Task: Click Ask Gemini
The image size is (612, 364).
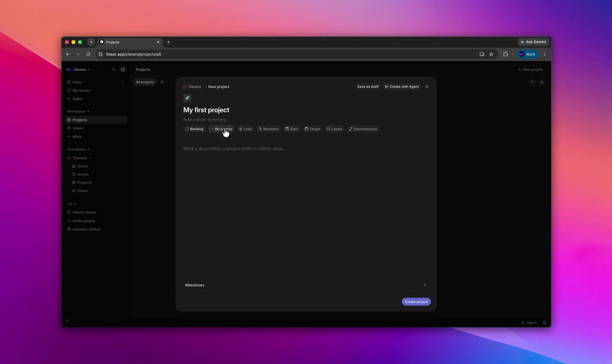Action: (533, 42)
